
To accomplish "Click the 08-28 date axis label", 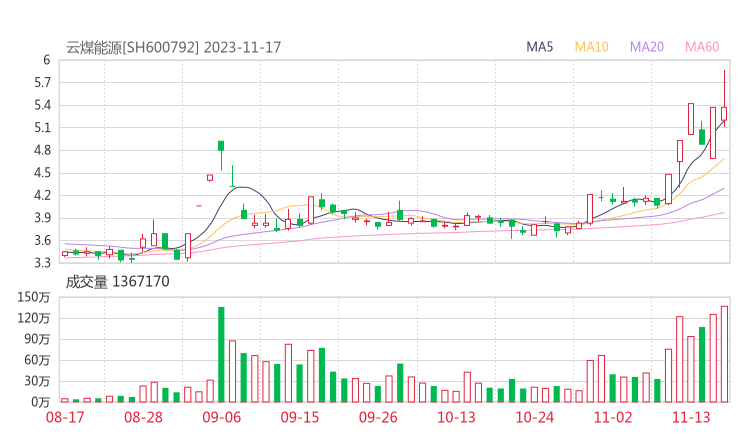I will coord(143,417).
